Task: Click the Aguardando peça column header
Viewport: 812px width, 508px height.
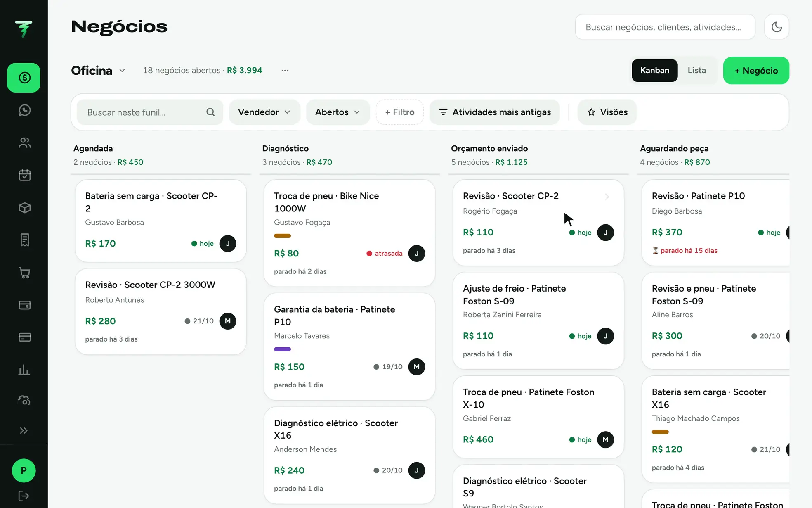Action: [x=674, y=149]
